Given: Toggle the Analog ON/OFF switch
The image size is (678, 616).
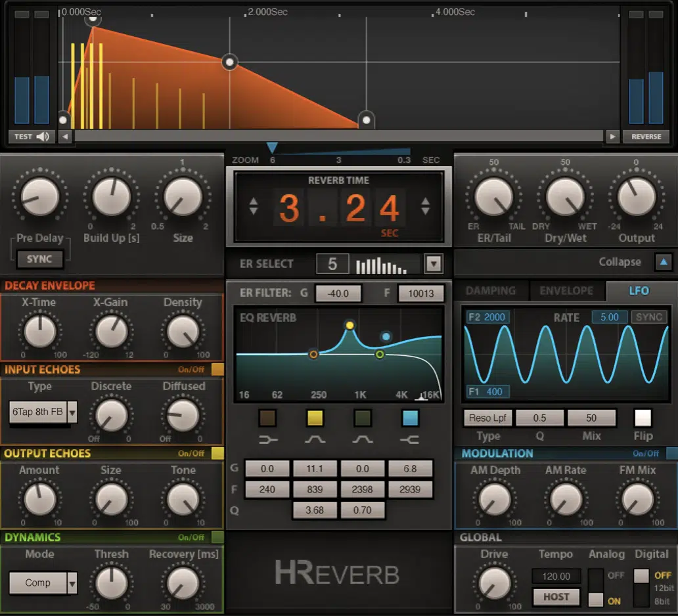Looking at the screenshot, I should point(595,588).
